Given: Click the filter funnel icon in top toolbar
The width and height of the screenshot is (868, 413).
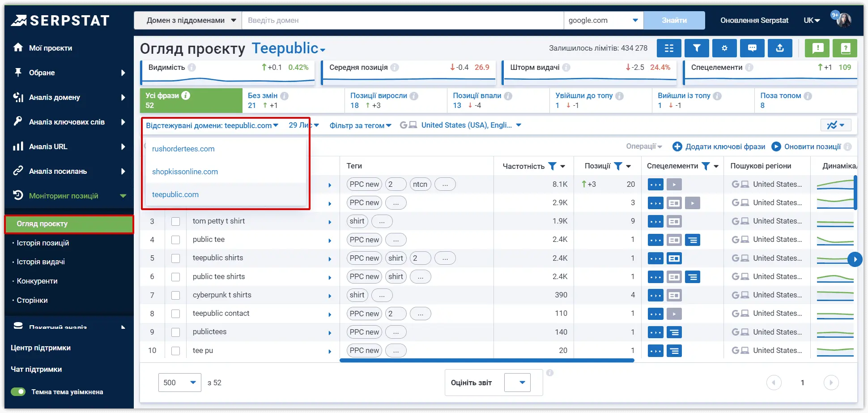Looking at the screenshot, I should 697,48.
